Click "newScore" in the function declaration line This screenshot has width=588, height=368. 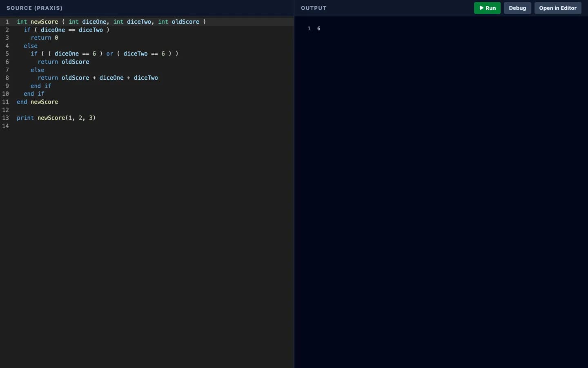[44, 22]
